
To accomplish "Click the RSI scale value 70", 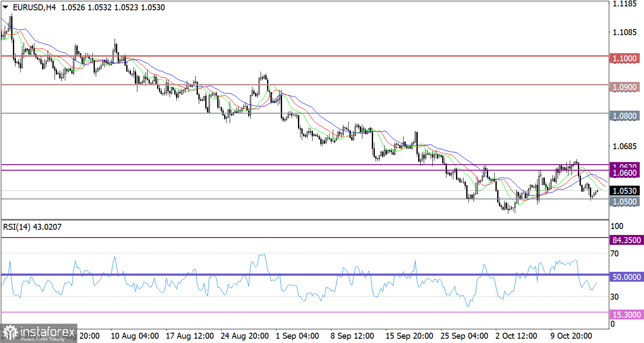I will click(x=615, y=254).
